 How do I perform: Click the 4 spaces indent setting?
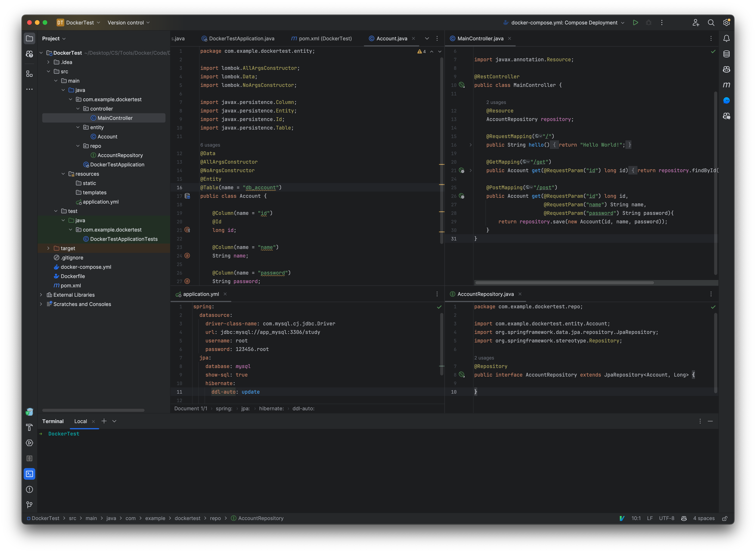click(704, 518)
